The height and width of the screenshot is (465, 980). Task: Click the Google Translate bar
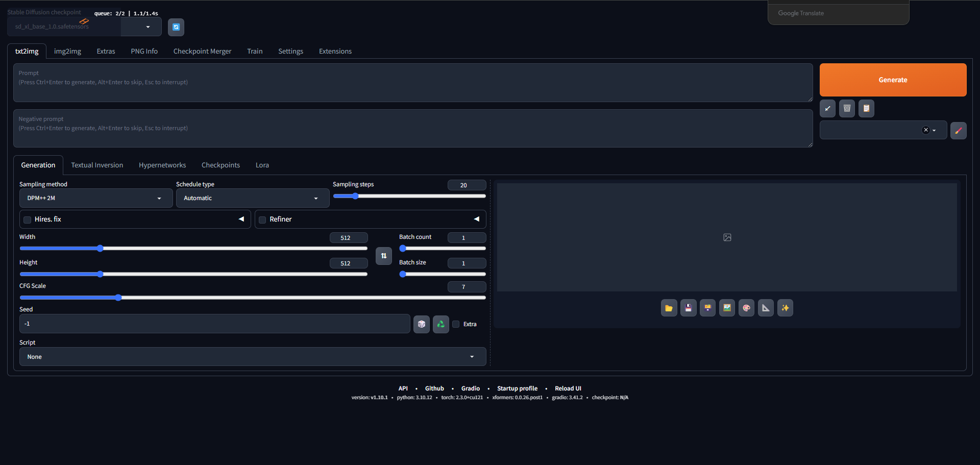[x=838, y=13]
